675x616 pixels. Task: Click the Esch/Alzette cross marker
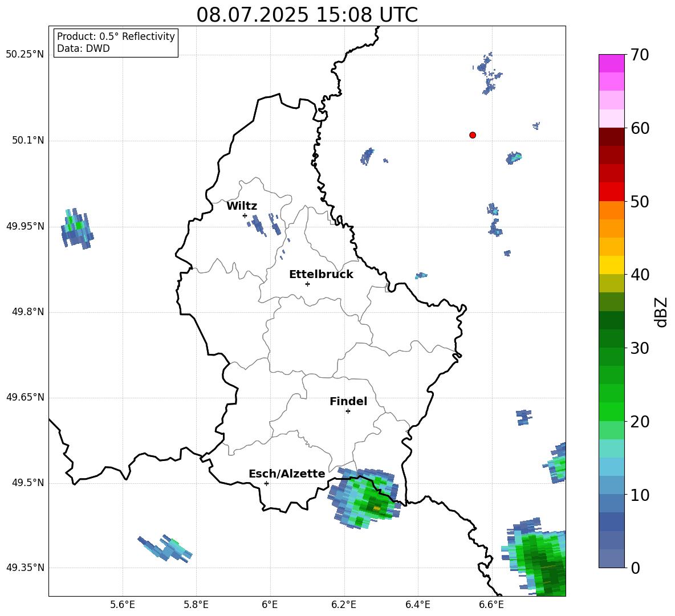[266, 483]
